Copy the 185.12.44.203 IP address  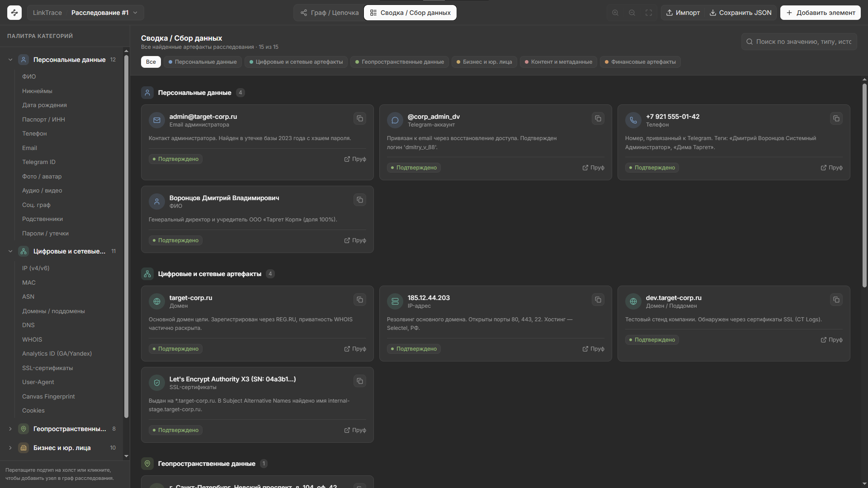(x=598, y=300)
